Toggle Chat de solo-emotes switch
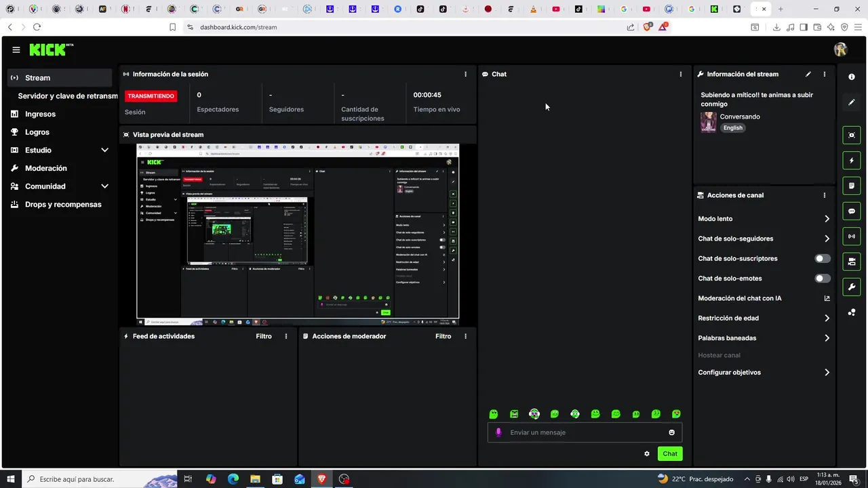Viewport: 868px width, 488px height. click(823, 279)
